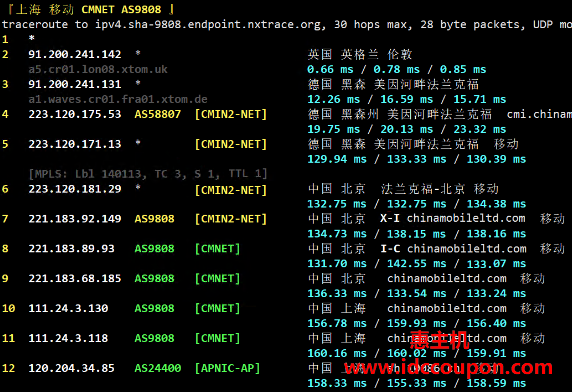
Task: Select the hop 3 IP 91.200.241.131
Action: pyautogui.click(x=75, y=84)
